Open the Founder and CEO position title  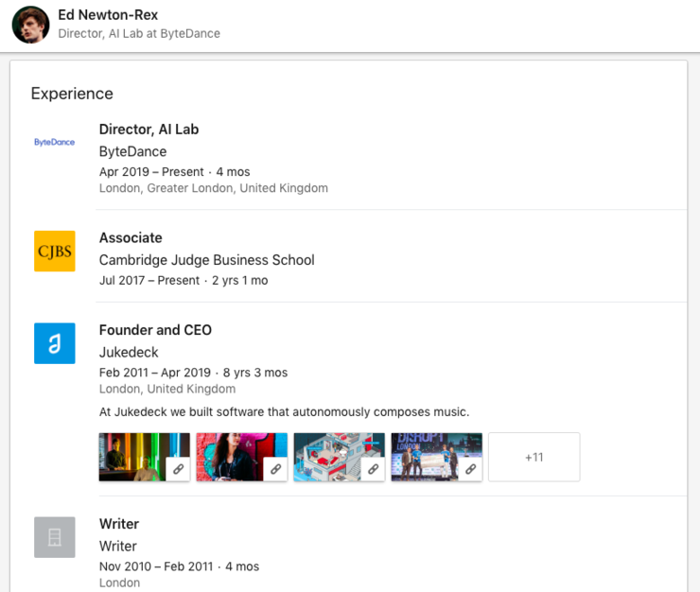pyautogui.click(x=155, y=330)
